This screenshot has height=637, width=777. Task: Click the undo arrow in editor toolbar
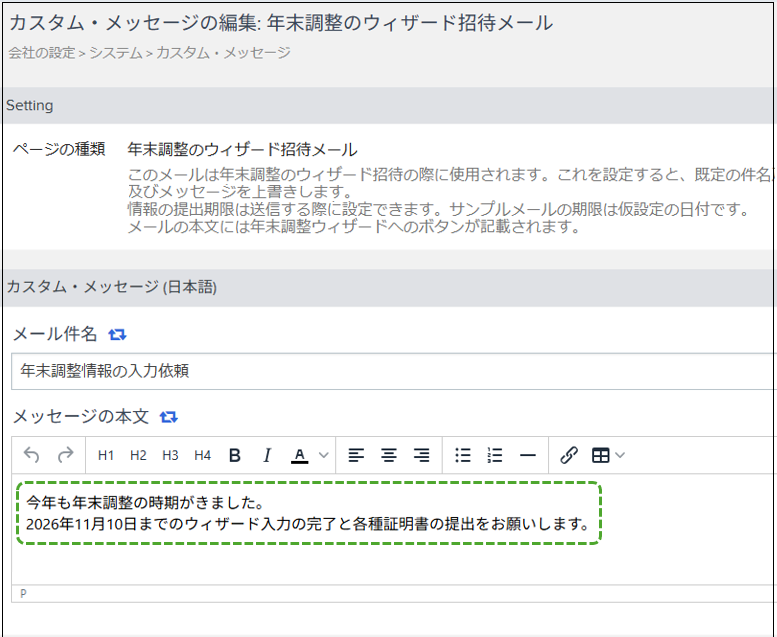click(32, 455)
